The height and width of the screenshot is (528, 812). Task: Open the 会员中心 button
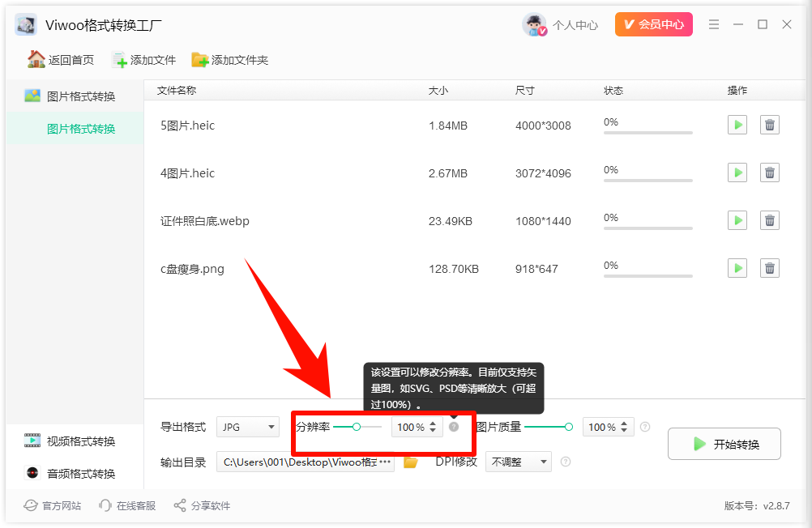pos(653,24)
